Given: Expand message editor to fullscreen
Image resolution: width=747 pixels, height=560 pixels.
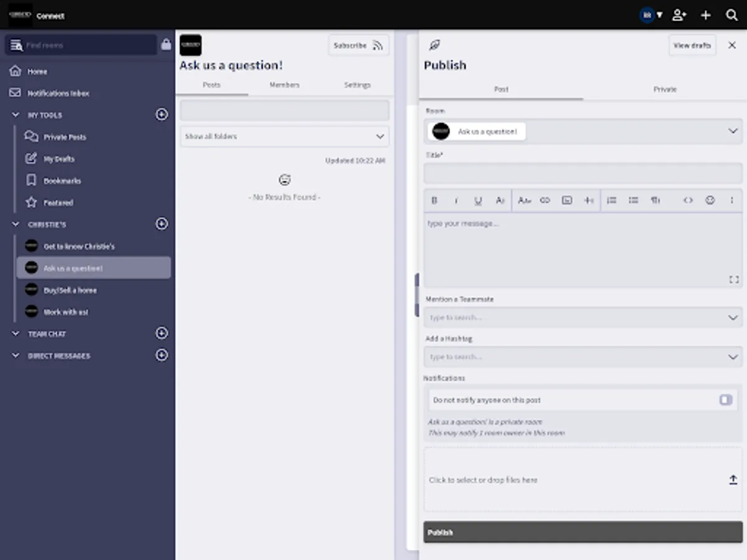Looking at the screenshot, I should click(733, 280).
